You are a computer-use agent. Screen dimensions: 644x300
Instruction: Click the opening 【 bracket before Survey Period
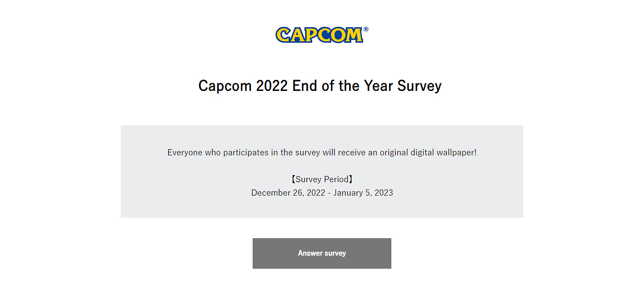[292, 179]
